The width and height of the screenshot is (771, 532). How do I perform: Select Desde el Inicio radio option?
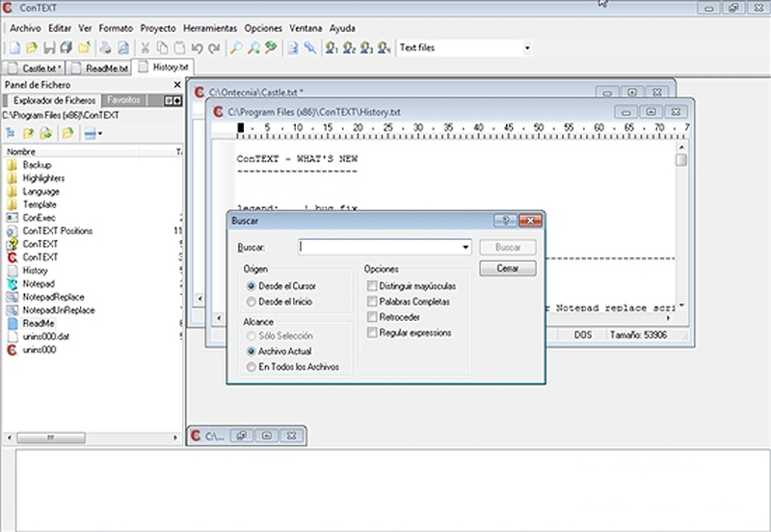pos(252,302)
